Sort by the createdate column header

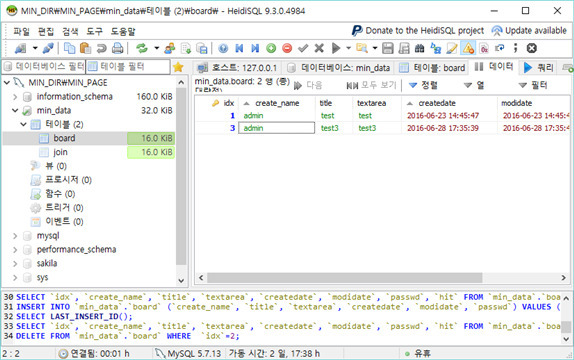[x=449, y=103]
